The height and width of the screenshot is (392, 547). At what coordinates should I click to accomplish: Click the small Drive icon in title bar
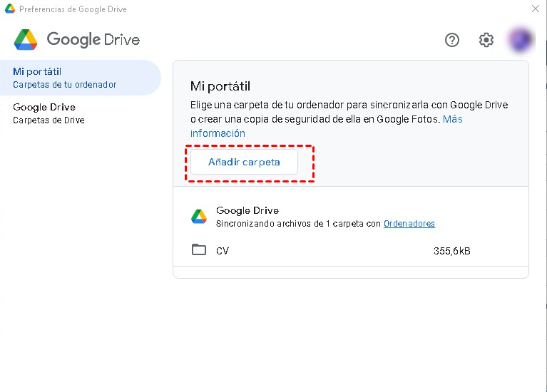pyautogui.click(x=9, y=9)
